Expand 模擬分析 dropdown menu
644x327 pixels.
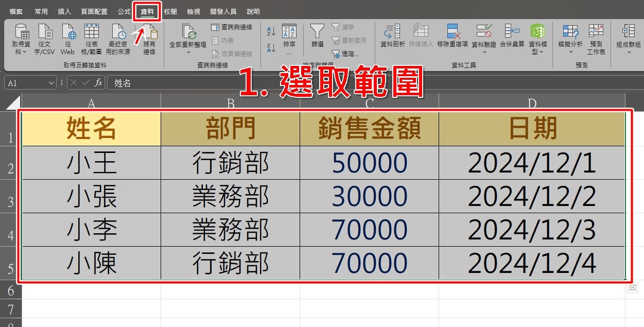click(570, 52)
